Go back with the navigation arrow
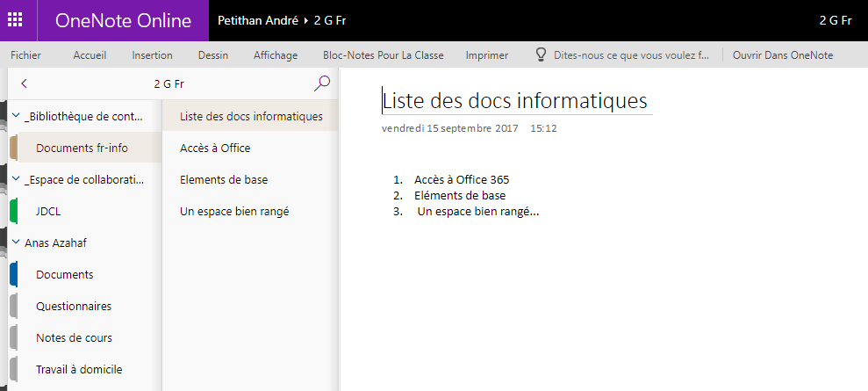This screenshot has height=391, width=868. [24, 84]
